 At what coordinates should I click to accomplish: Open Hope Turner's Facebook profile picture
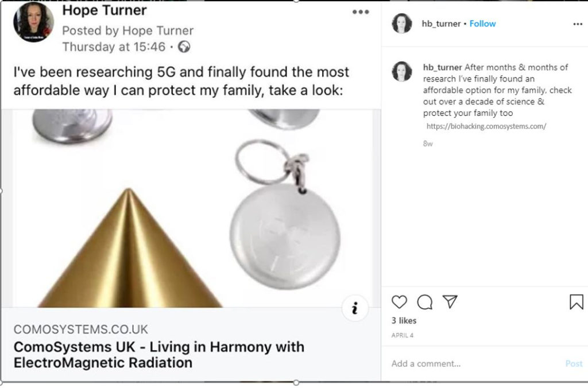coord(33,22)
